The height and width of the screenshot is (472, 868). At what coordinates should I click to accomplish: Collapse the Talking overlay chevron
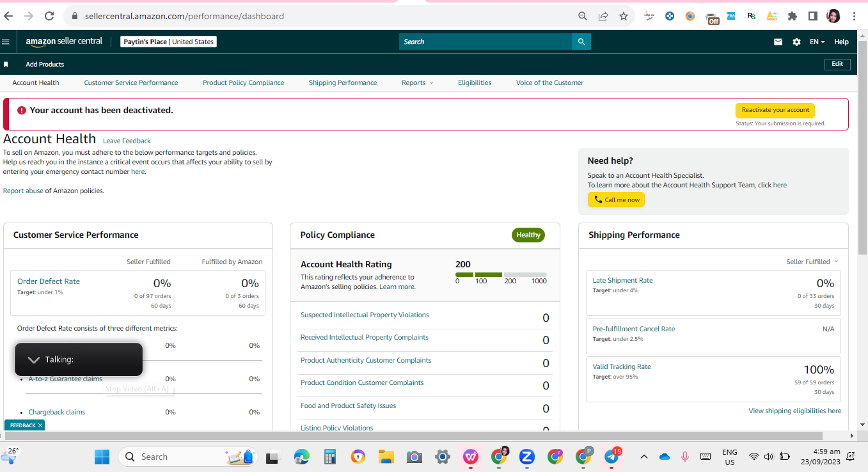pos(35,360)
